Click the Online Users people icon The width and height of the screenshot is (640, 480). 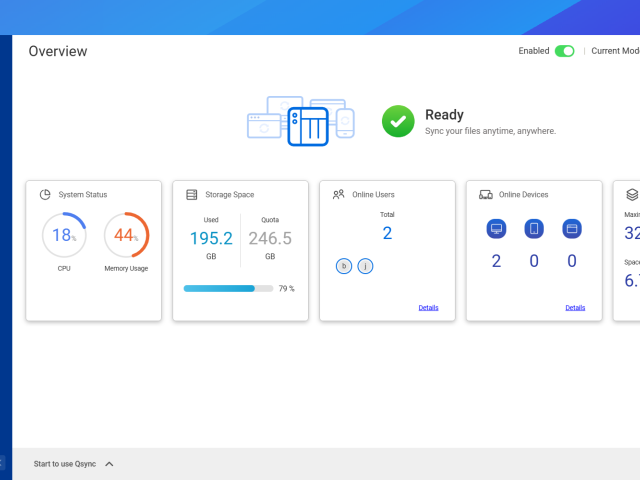pos(339,195)
